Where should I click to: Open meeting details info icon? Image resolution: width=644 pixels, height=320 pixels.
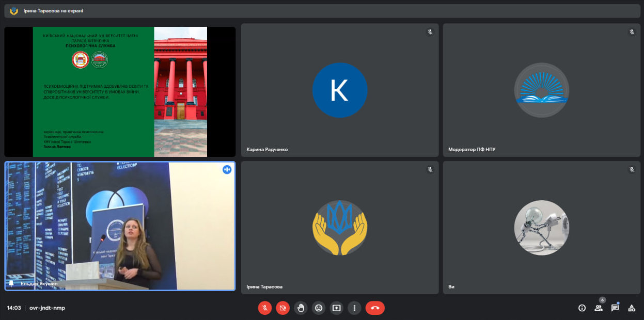pyautogui.click(x=582, y=308)
